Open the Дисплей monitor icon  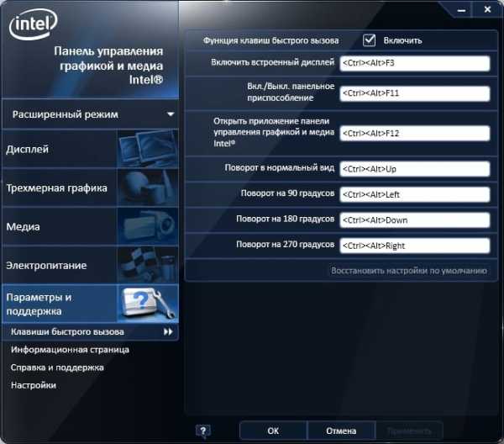pyautogui.click(x=146, y=150)
